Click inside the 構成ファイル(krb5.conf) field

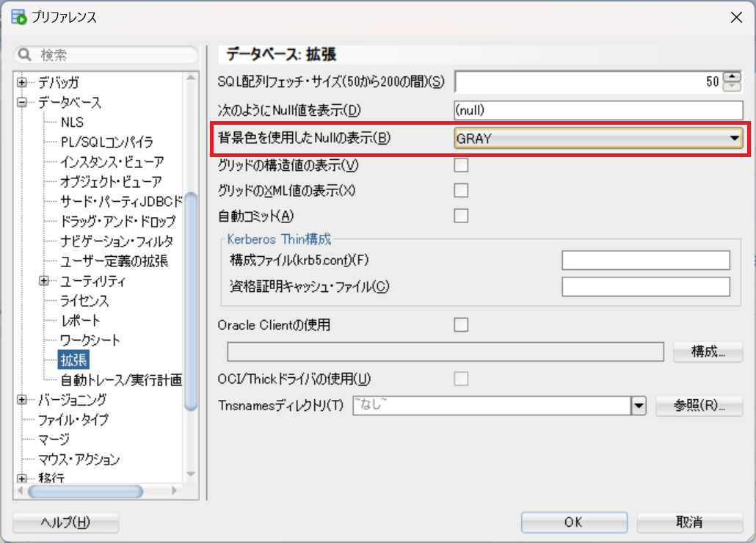pos(646,260)
